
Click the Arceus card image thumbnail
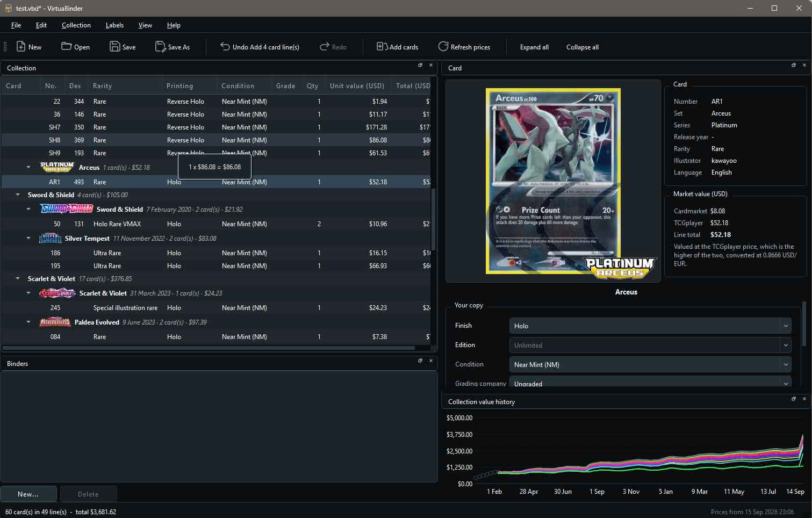[553, 181]
